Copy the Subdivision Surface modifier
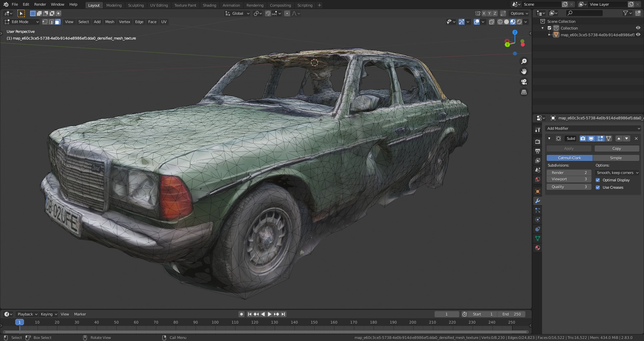Screen dimensions: 644x341 point(616,148)
